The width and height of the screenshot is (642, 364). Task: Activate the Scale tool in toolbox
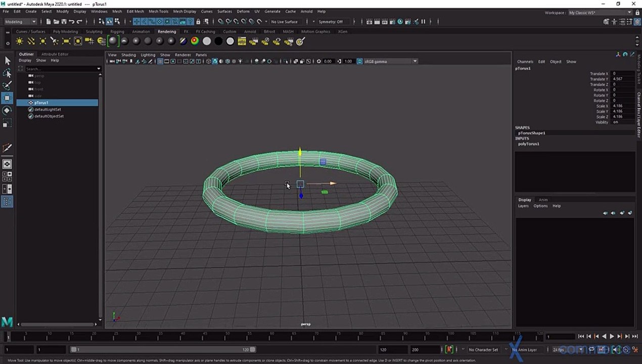7,123
